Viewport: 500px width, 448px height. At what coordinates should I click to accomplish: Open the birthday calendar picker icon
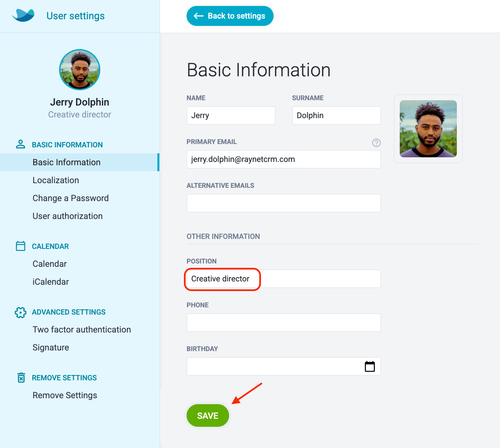370,366
